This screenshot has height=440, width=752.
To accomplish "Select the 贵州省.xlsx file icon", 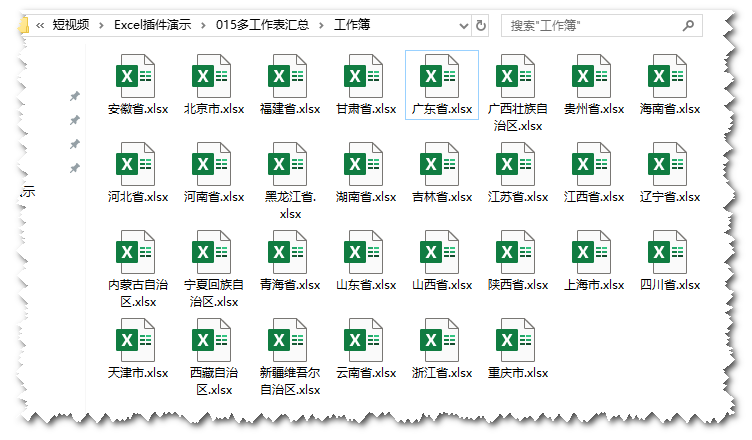I will (591, 76).
